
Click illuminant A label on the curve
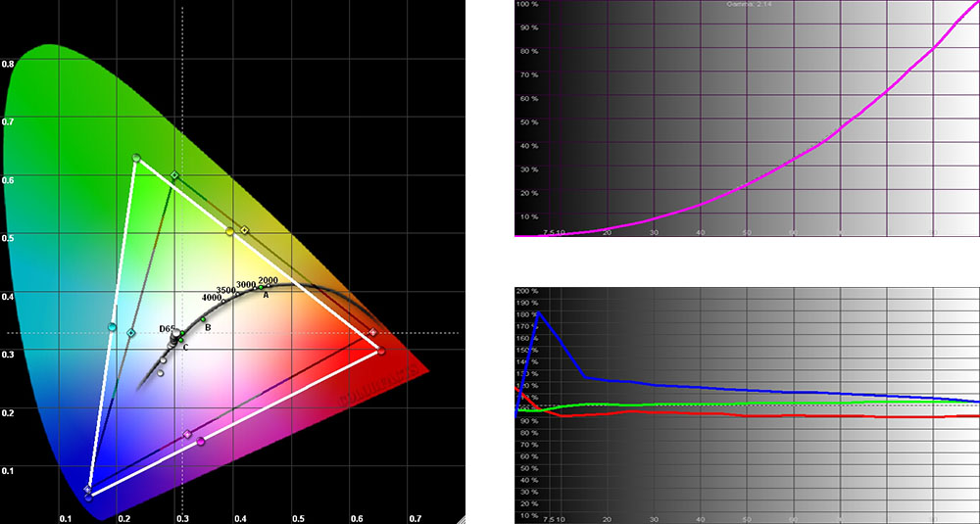tap(265, 296)
